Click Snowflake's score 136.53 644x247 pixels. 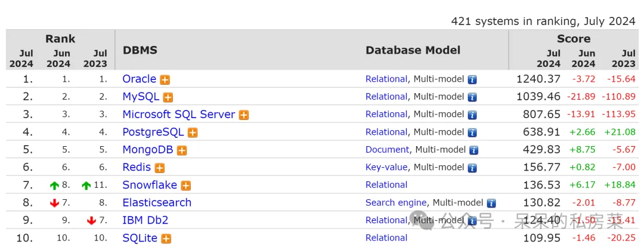(x=541, y=185)
